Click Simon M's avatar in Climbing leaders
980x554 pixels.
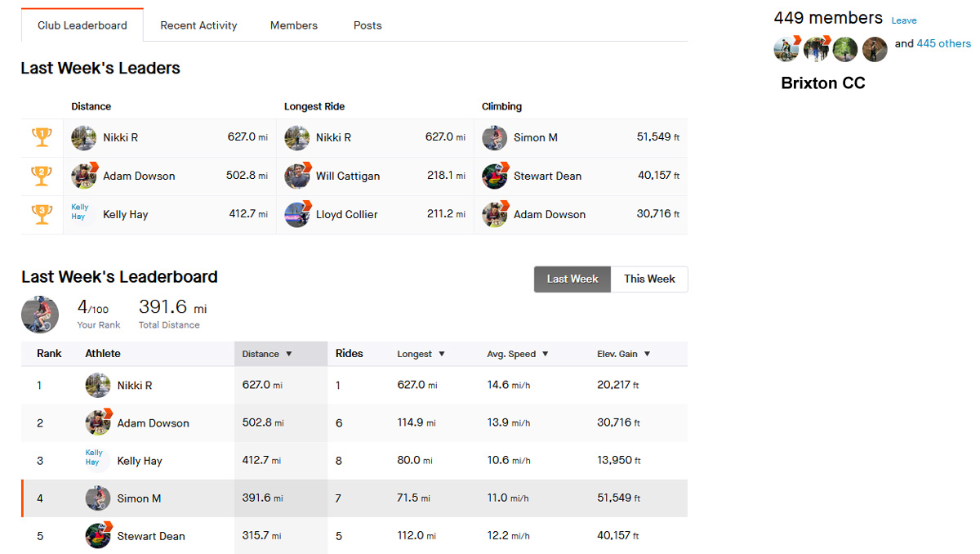[x=494, y=137]
